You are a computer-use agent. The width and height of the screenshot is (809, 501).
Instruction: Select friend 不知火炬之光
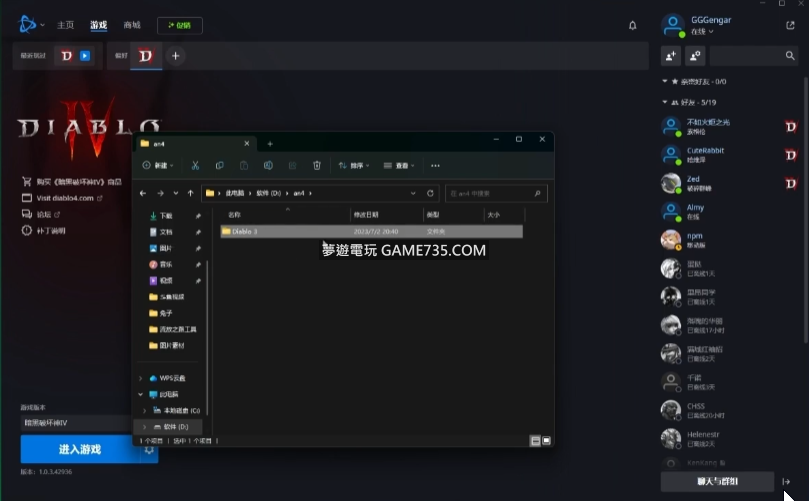tap(729, 126)
